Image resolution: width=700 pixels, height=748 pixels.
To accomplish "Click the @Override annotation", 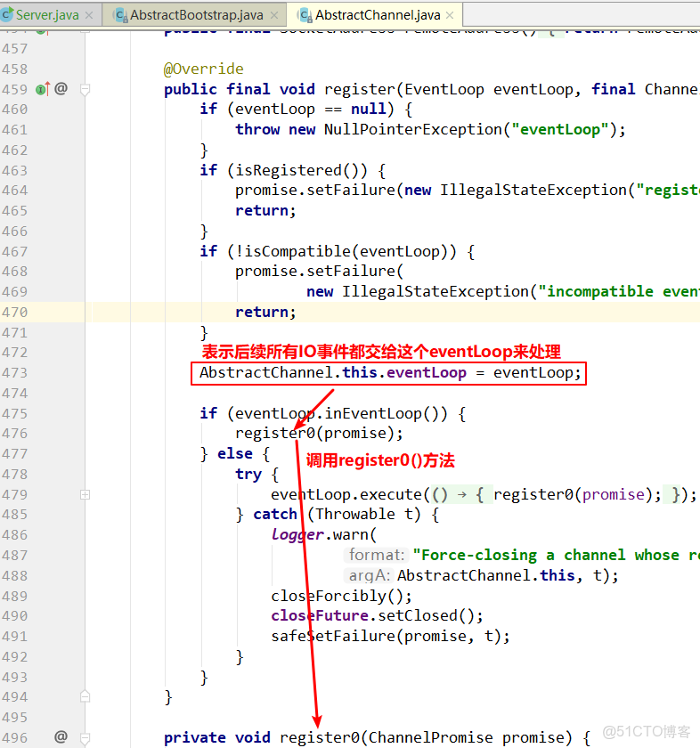I will pos(204,69).
